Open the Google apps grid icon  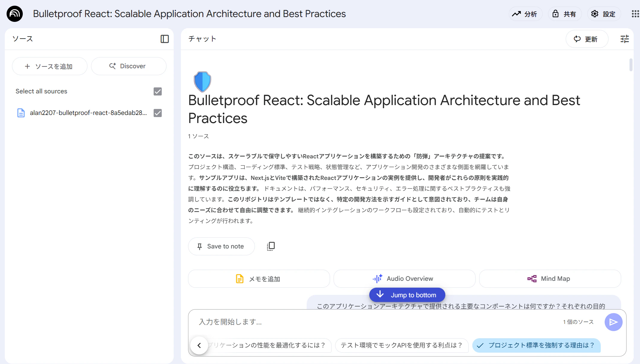click(635, 14)
